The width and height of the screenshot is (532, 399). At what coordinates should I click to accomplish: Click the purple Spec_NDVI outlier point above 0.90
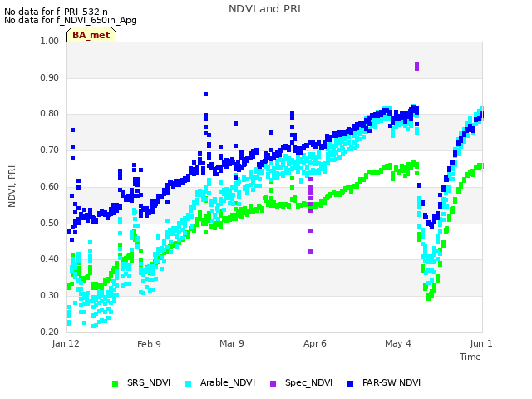point(416,66)
